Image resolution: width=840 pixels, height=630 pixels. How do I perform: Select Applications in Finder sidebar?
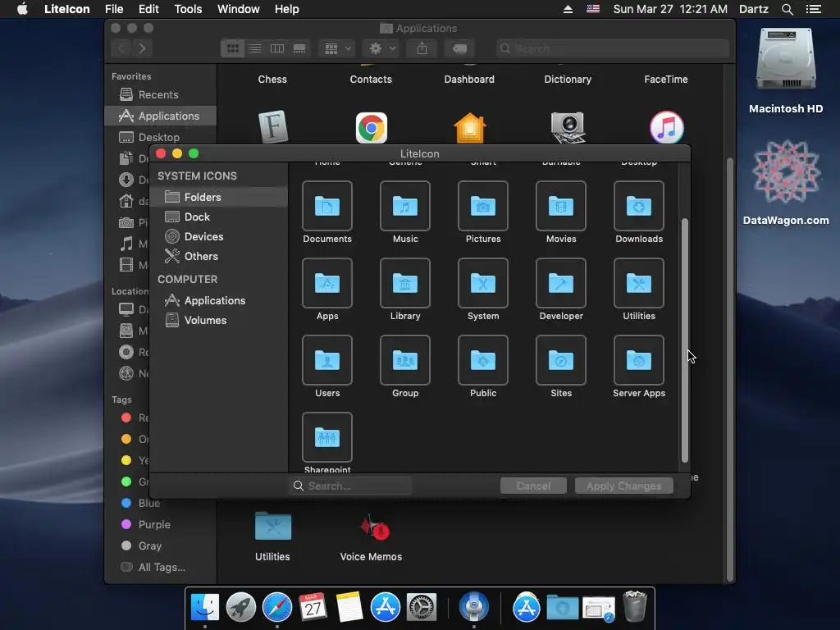coord(161,116)
